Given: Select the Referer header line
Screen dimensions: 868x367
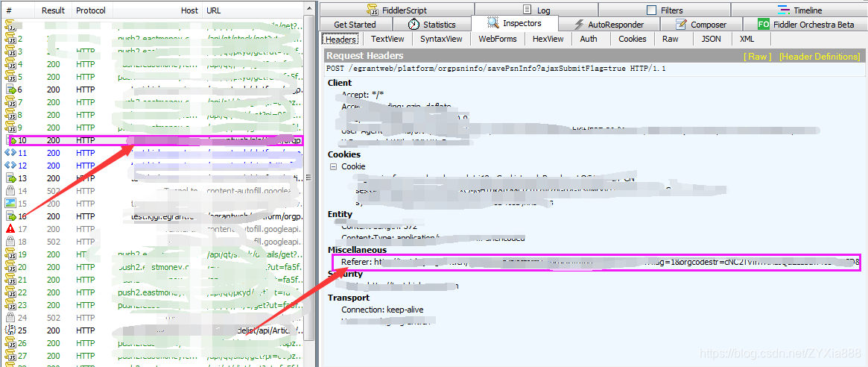Looking at the screenshot, I should [x=595, y=262].
